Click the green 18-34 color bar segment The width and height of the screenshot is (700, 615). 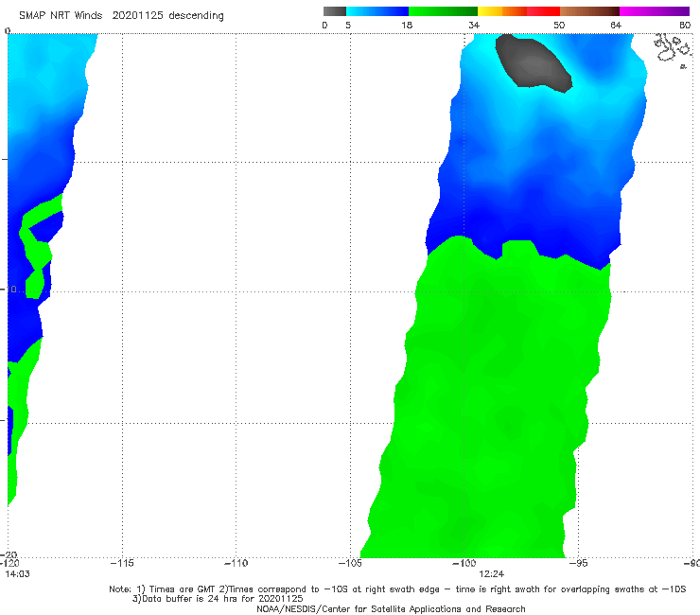click(443, 11)
